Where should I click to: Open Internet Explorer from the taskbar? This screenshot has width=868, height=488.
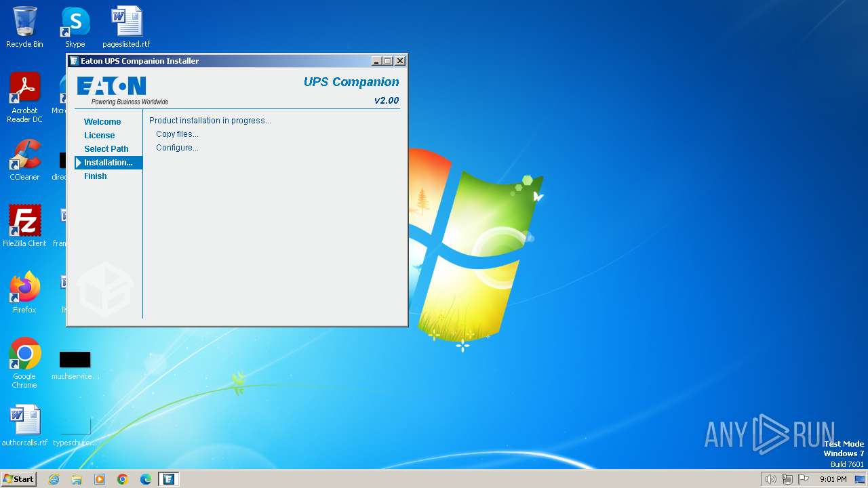54,479
